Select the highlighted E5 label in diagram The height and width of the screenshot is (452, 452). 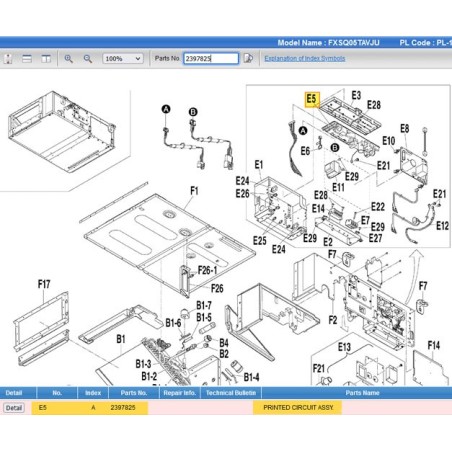pyautogui.click(x=312, y=99)
